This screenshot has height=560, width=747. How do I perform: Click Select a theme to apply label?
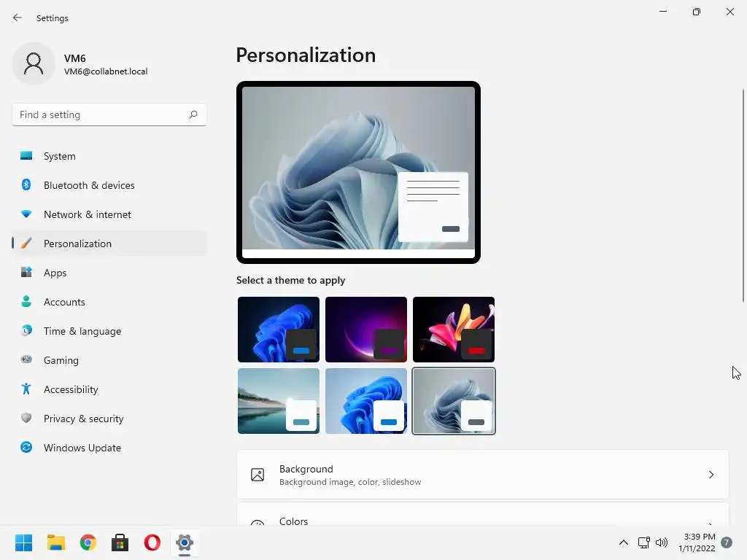[290, 280]
